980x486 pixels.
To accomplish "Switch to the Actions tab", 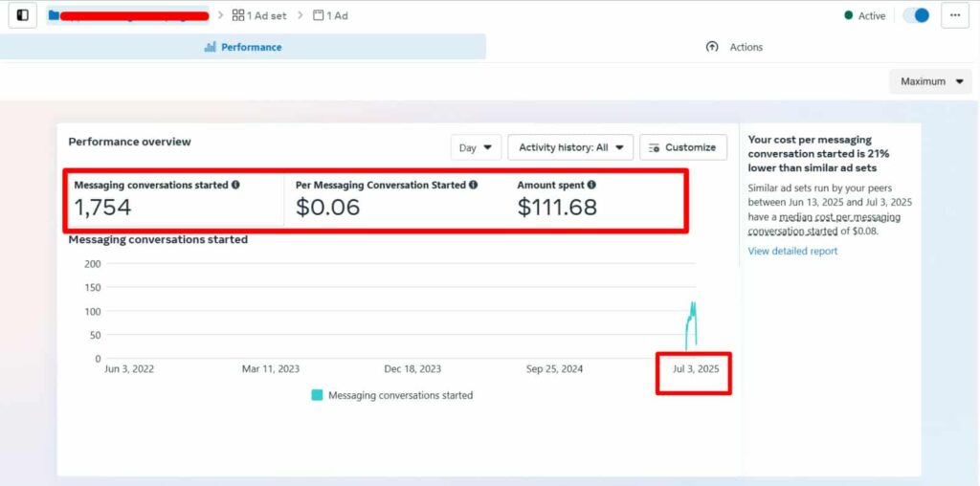I will point(734,47).
